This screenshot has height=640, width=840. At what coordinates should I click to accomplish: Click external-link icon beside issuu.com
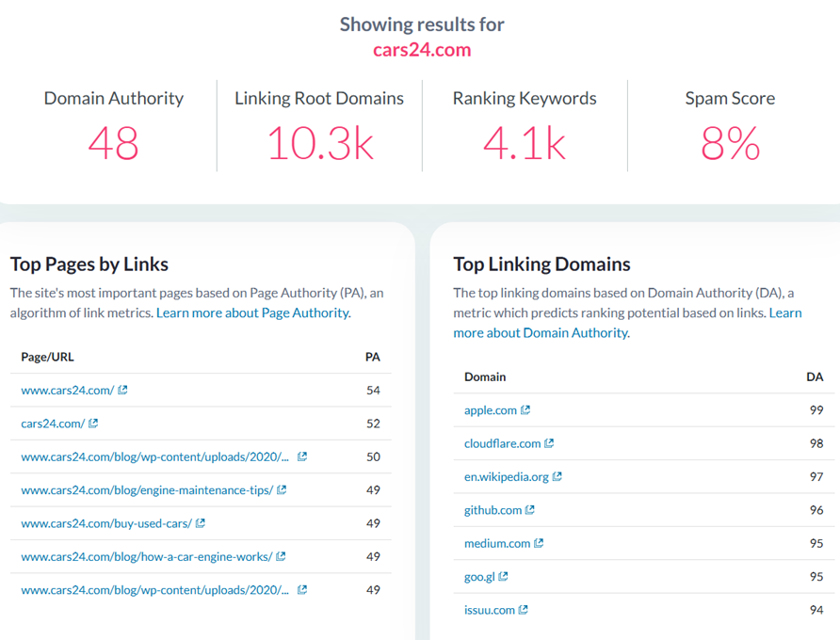[x=524, y=610]
